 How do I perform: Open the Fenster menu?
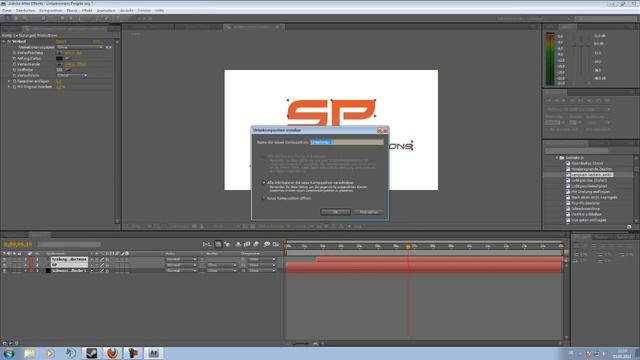point(144,10)
